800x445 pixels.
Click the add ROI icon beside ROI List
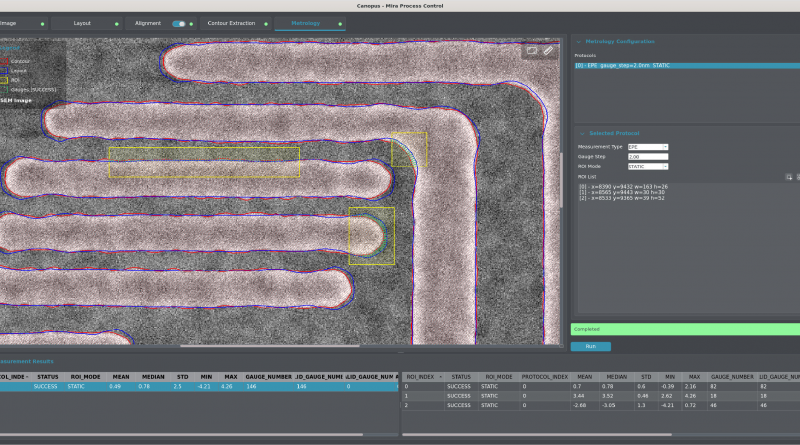point(788,175)
